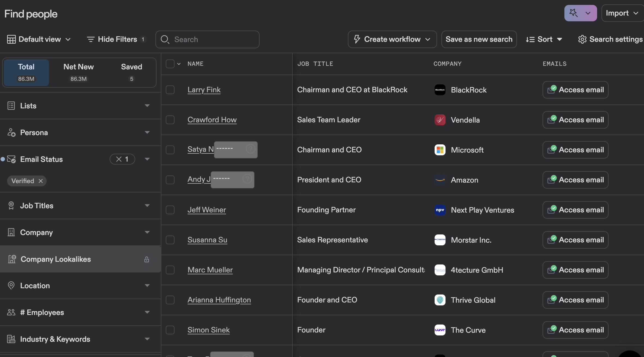Tick the Susanna Su checkbox
Viewport: 644px width, 357px height.
tap(170, 240)
